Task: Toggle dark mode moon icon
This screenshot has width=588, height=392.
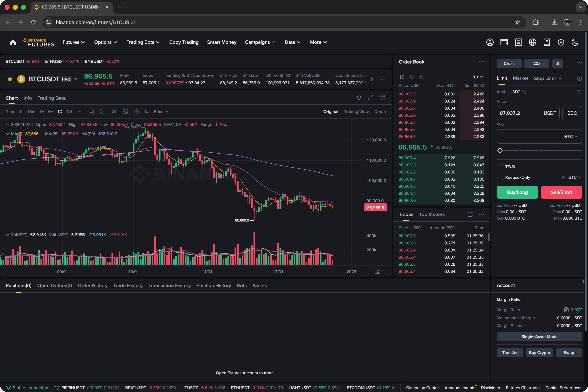Action: click(575, 42)
